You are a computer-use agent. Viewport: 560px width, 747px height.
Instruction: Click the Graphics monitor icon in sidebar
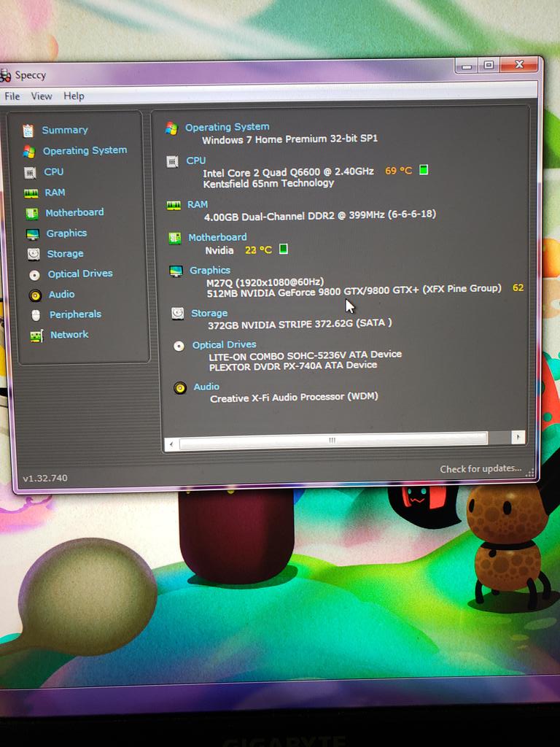pos(32,234)
